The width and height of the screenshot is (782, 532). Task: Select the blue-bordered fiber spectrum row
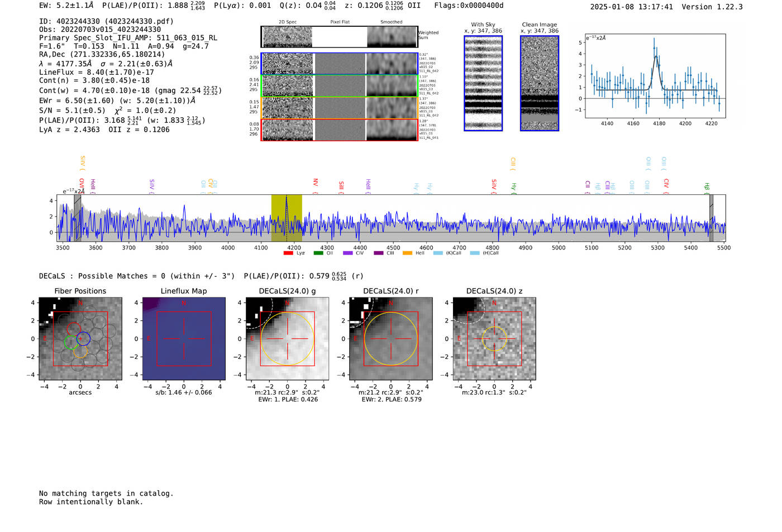click(339, 64)
